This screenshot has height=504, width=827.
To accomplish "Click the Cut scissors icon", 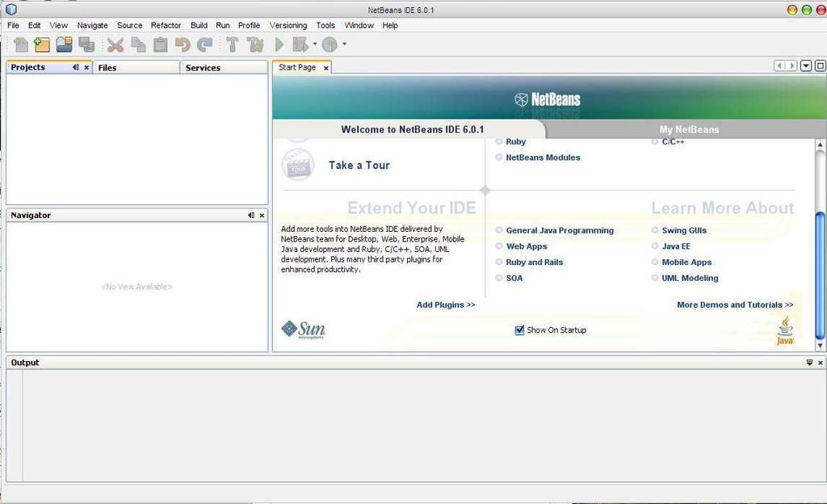I will (x=115, y=44).
